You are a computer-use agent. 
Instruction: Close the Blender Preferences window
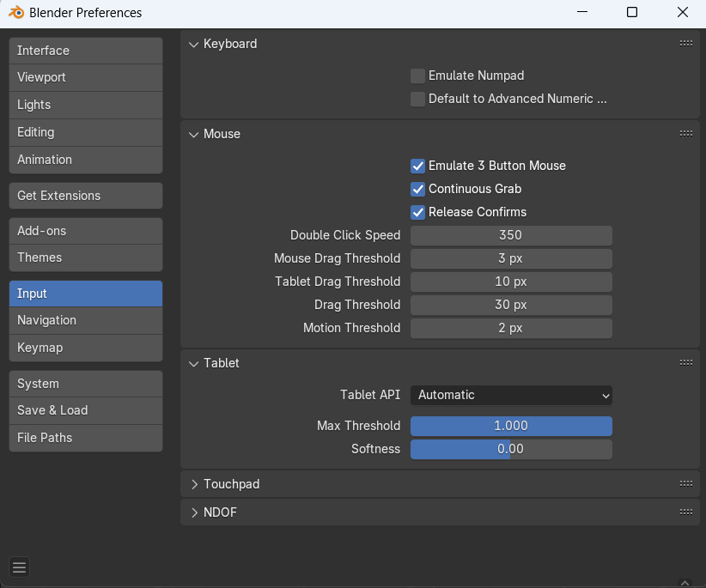pyautogui.click(x=683, y=12)
